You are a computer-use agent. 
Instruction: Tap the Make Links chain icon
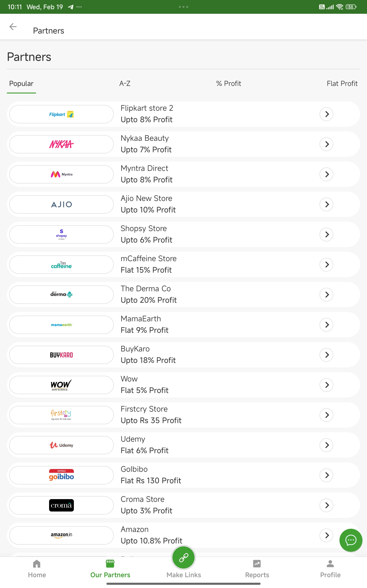(x=183, y=558)
